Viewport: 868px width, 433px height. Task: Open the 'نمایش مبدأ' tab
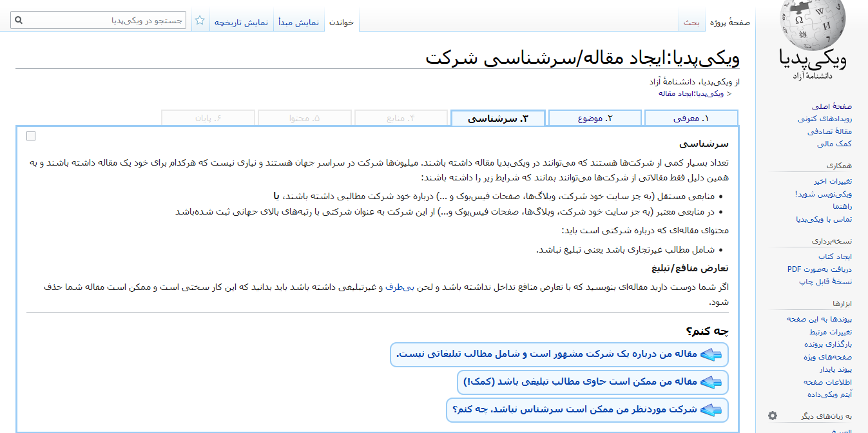click(298, 22)
